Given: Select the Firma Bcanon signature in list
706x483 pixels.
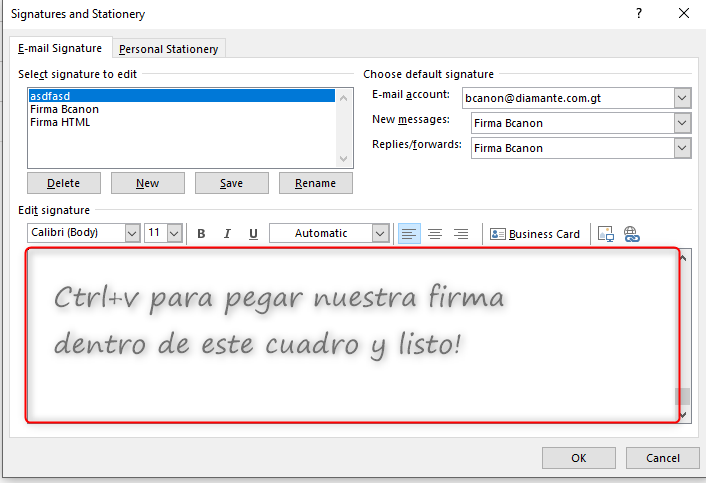Looking at the screenshot, I should pyautogui.click(x=182, y=109).
